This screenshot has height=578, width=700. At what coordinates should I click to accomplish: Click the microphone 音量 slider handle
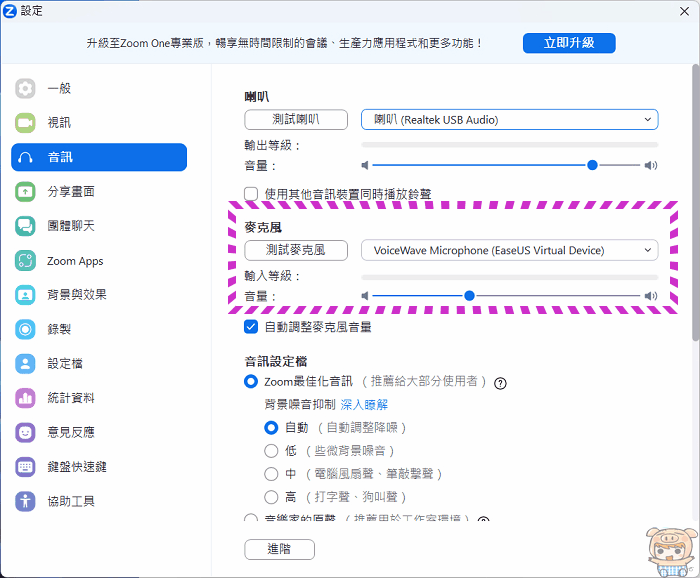pos(469,296)
